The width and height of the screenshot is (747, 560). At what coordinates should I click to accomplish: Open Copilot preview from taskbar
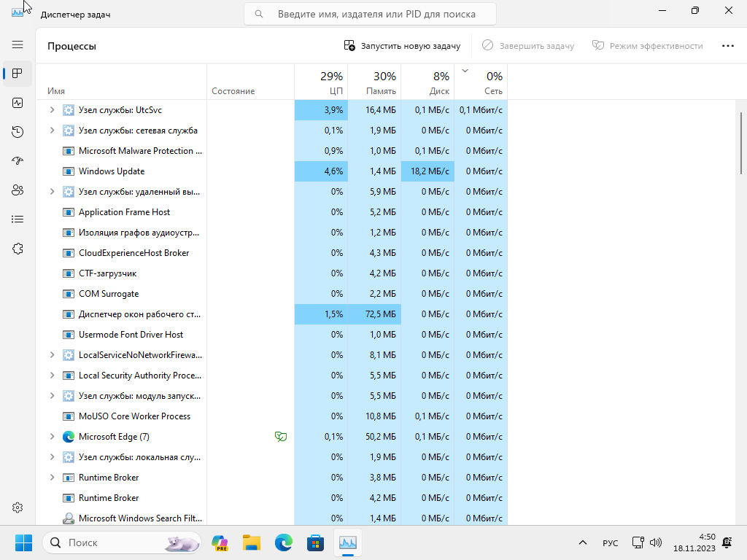[220, 542]
